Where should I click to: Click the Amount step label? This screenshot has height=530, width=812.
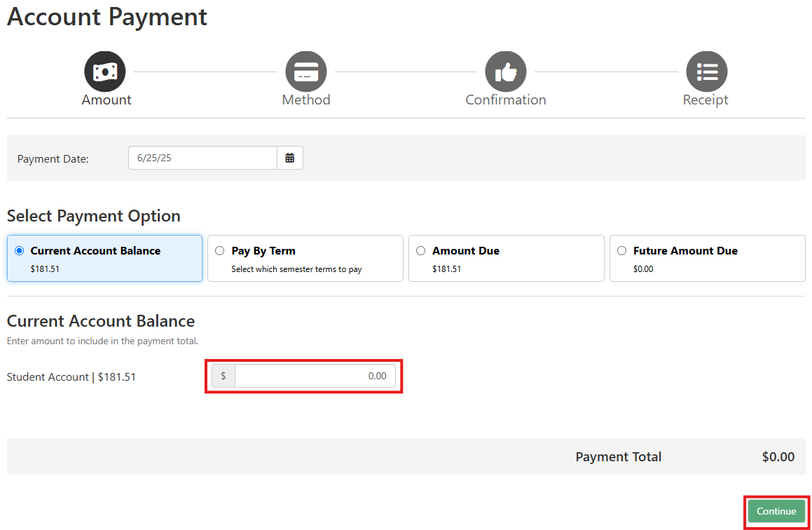click(106, 100)
